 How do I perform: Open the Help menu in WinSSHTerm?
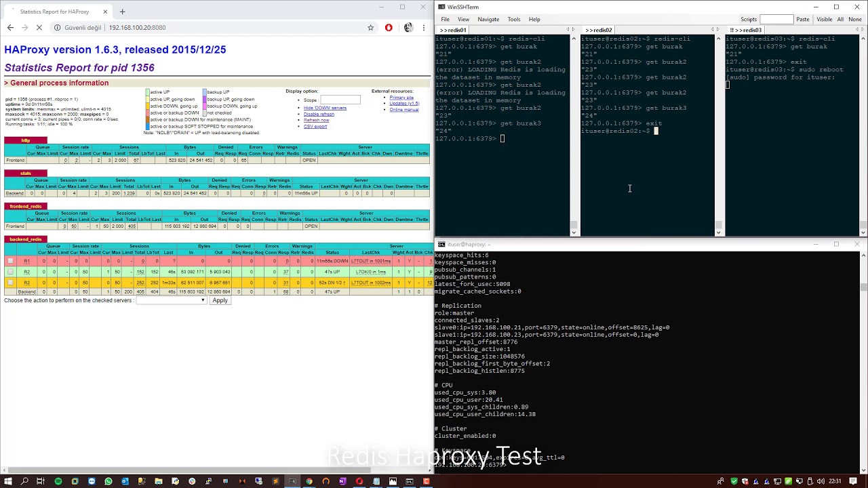[534, 19]
